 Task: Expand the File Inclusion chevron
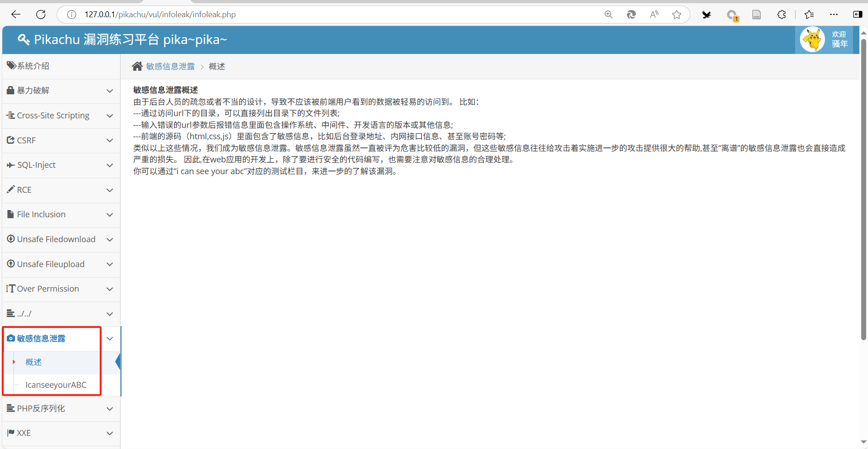110,215
